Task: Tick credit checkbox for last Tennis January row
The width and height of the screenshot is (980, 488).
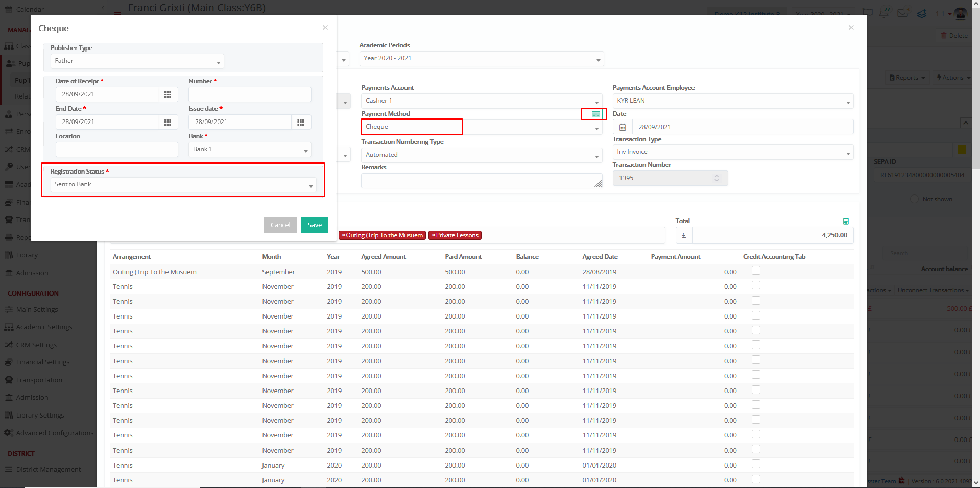Action: pos(756,479)
